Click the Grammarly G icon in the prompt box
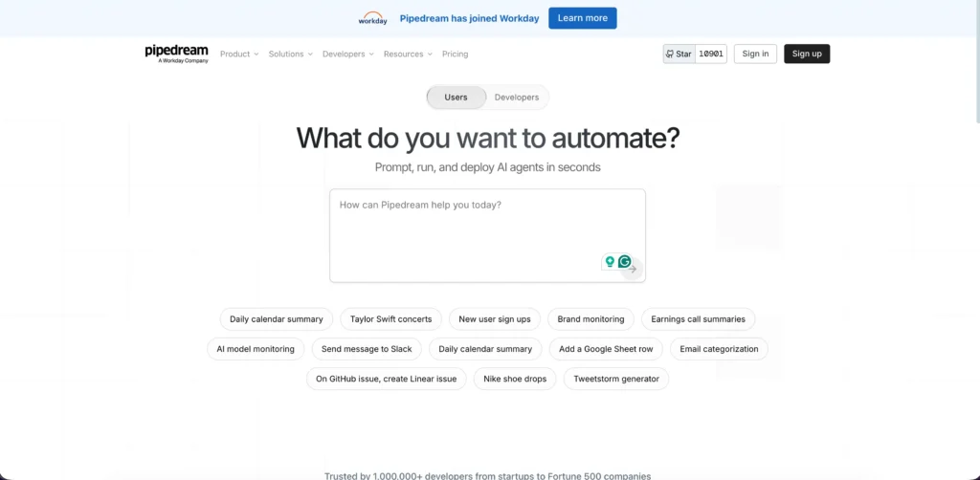Viewport: 980px width, 480px height. click(625, 262)
